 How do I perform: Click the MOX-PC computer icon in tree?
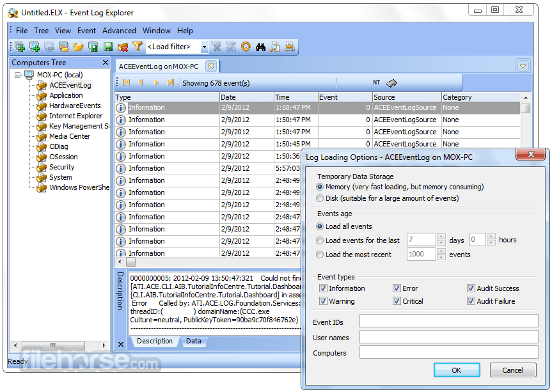click(x=29, y=75)
